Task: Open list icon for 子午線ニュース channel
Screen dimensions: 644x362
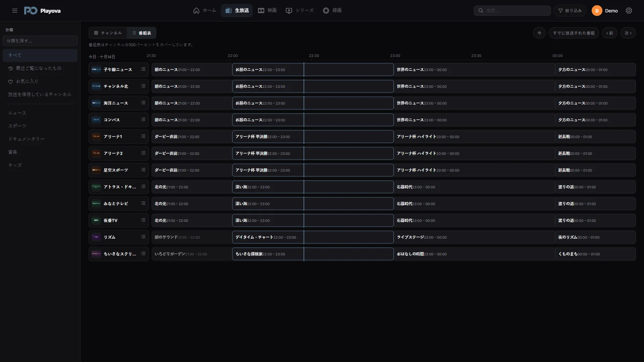Action: tap(143, 69)
